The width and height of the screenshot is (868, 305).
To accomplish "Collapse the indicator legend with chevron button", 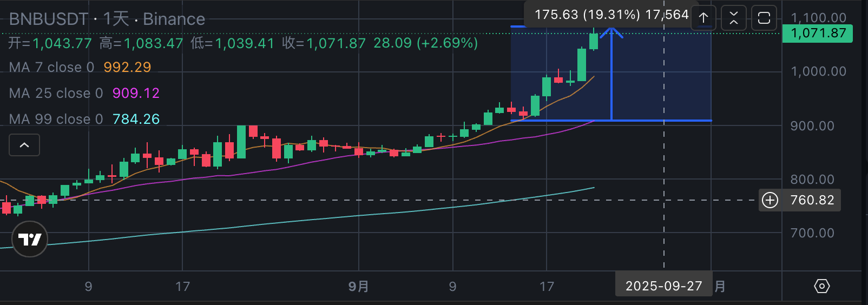I will [24, 145].
